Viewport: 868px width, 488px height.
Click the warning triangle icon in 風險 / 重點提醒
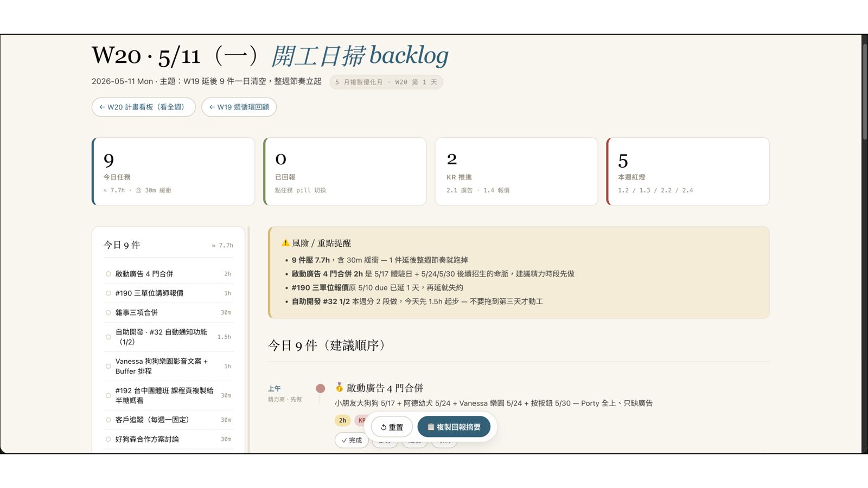(285, 243)
